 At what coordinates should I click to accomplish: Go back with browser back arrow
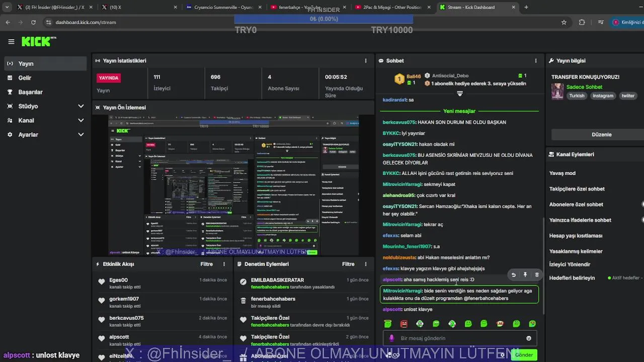(x=8, y=22)
